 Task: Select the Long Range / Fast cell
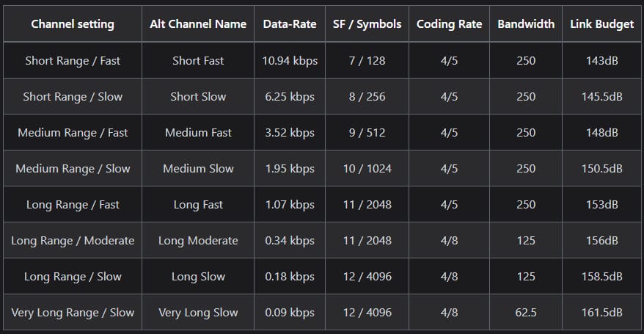[73, 205]
